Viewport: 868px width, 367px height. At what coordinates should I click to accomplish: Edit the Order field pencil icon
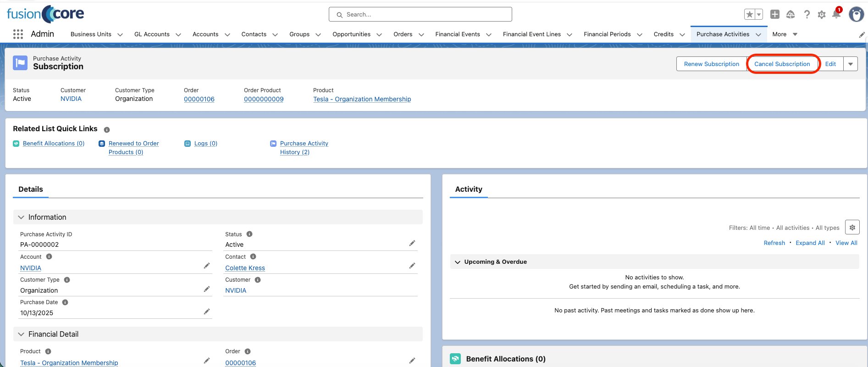412,361
